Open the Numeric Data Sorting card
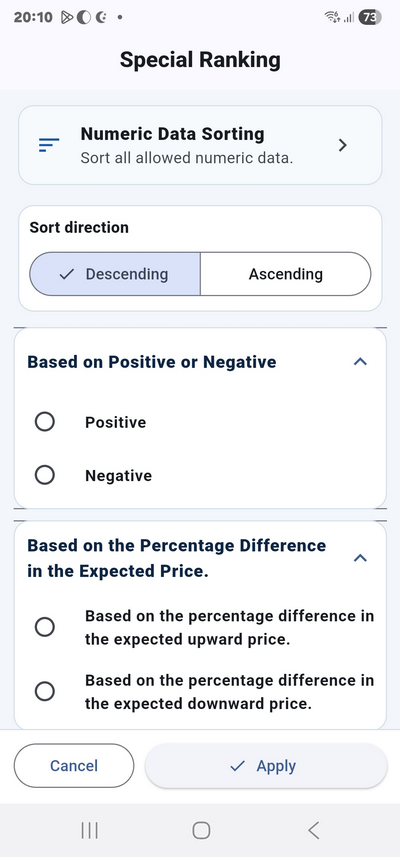 tap(200, 145)
